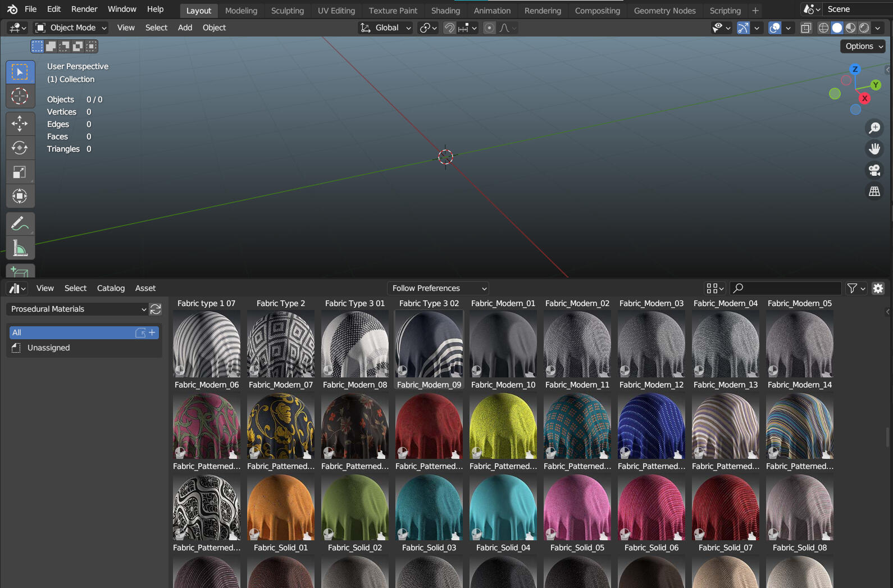Screen dimensions: 893x588
Task: Open the Object Mode dropdown
Action: click(71, 28)
